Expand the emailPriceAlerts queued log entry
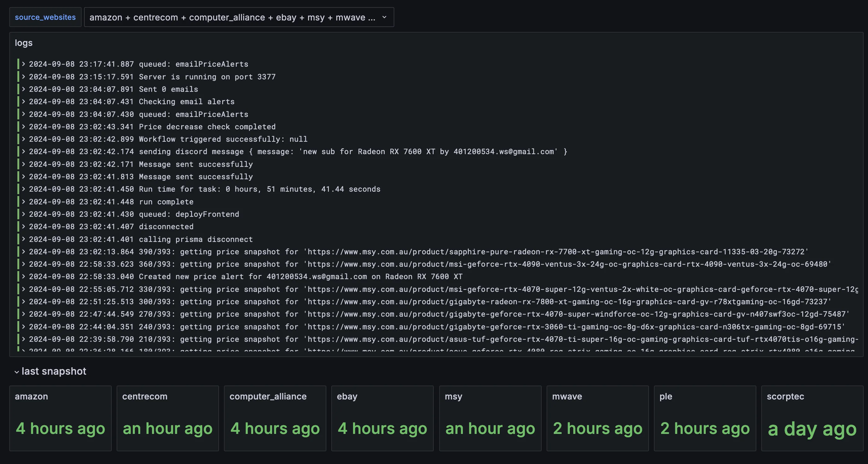Screen dimensions: 868x464 23,64
